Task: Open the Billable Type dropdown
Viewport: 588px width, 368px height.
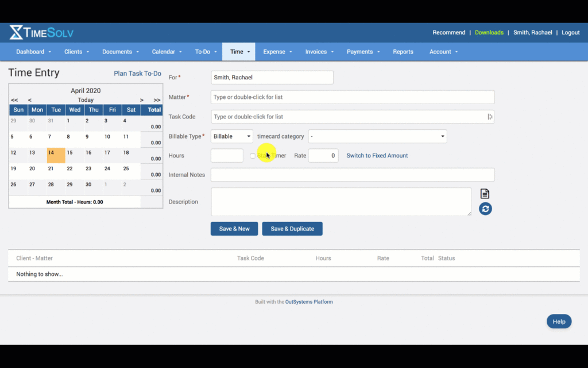Action: [x=232, y=136]
